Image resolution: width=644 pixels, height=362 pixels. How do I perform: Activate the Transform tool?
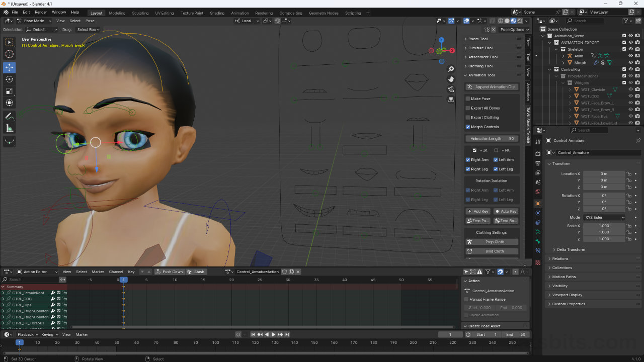pyautogui.click(x=10, y=103)
